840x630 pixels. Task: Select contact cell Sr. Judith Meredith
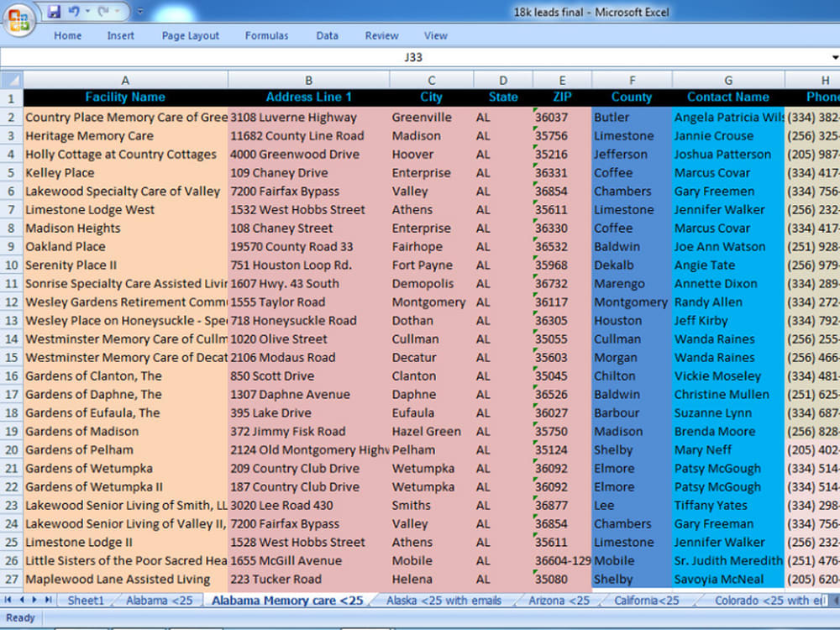point(728,561)
